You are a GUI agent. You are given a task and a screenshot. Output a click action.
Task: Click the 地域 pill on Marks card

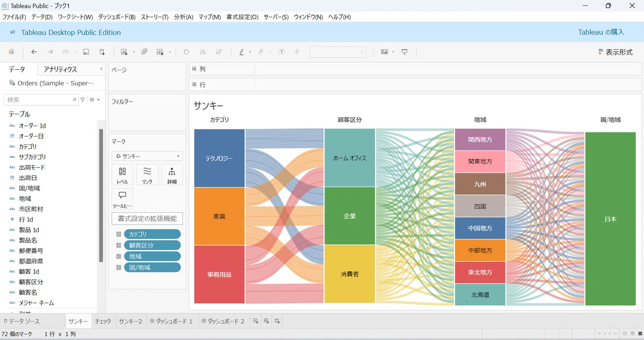pos(152,256)
